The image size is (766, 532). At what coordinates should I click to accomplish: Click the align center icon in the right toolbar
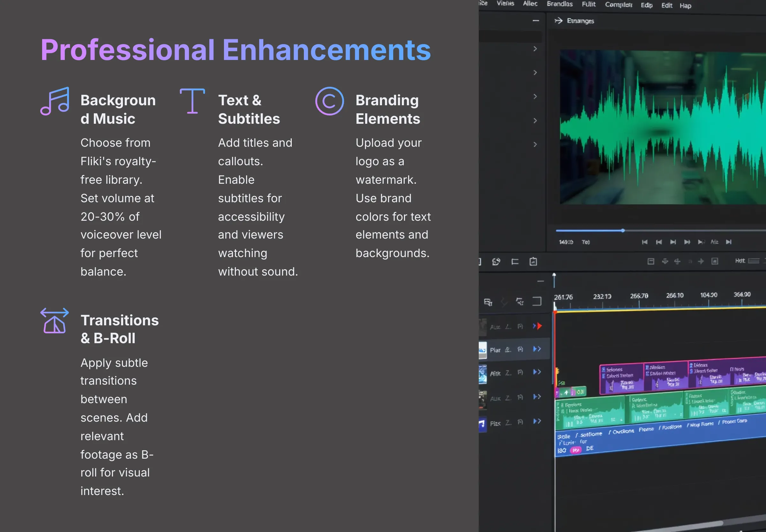coord(665,261)
